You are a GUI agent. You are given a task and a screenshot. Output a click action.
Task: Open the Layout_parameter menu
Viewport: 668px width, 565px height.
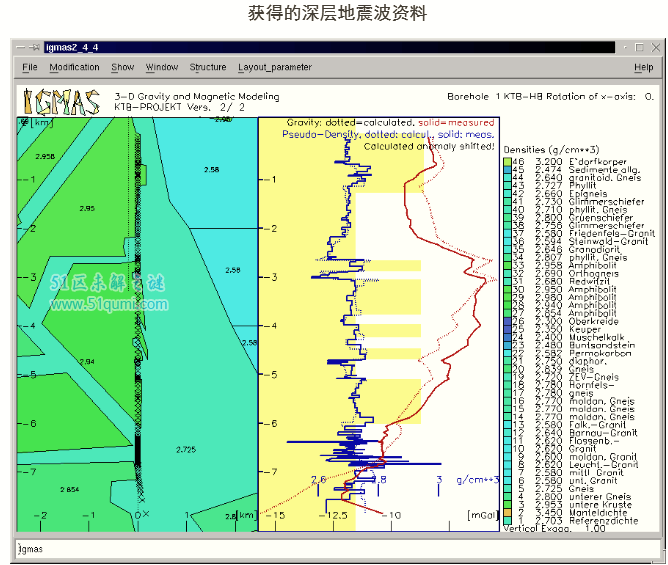(274, 68)
